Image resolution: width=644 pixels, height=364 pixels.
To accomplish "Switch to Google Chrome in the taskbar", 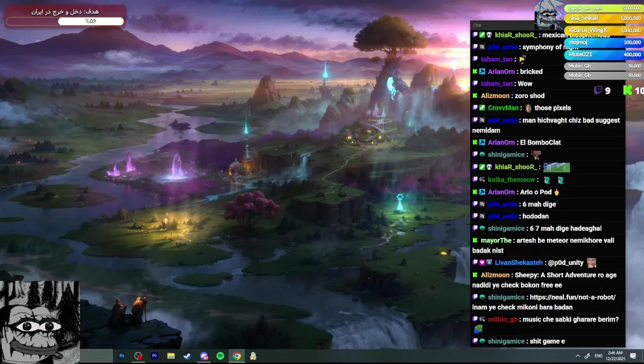I will 237,356.
